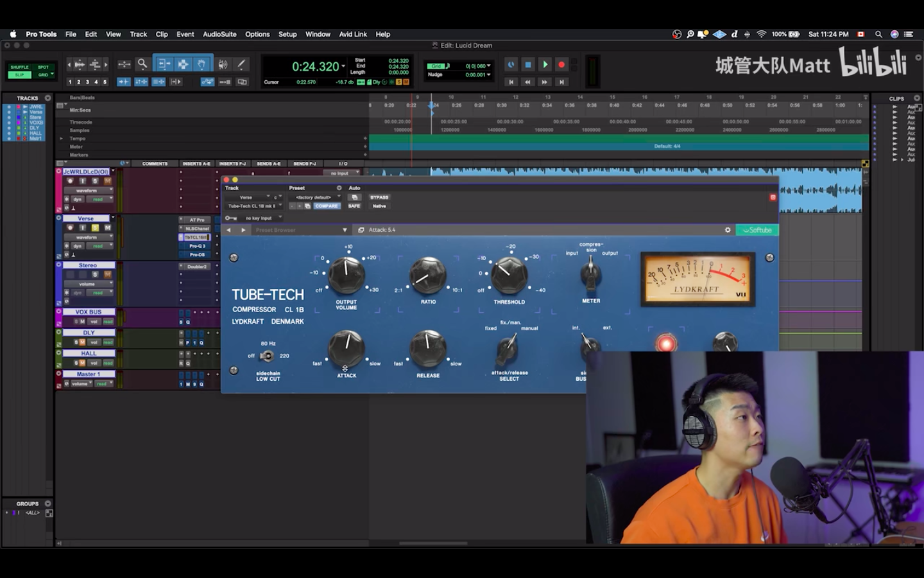This screenshot has height=578, width=924.
Task: Open plugin Track selector Verse dropdown
Action: coord(247,197)
